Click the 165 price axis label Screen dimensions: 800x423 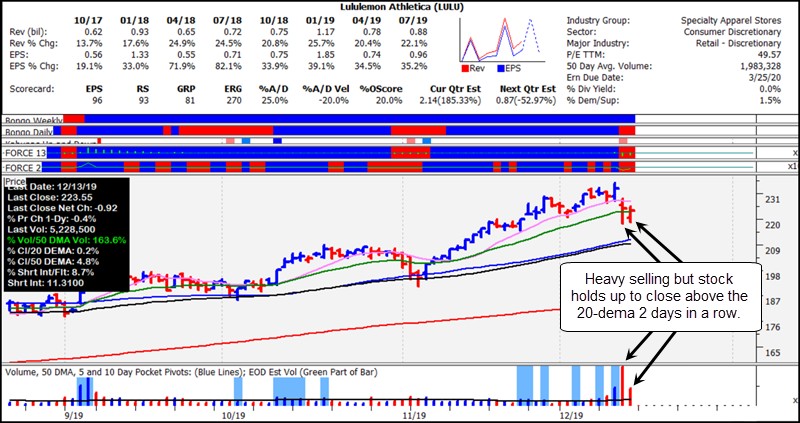tap(772, 352)
